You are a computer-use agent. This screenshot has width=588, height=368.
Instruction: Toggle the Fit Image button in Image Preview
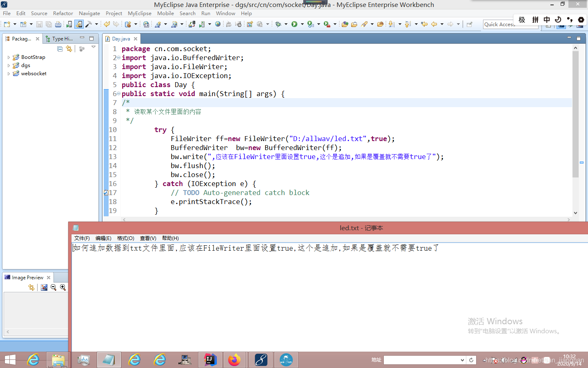(x=44, y=287)
